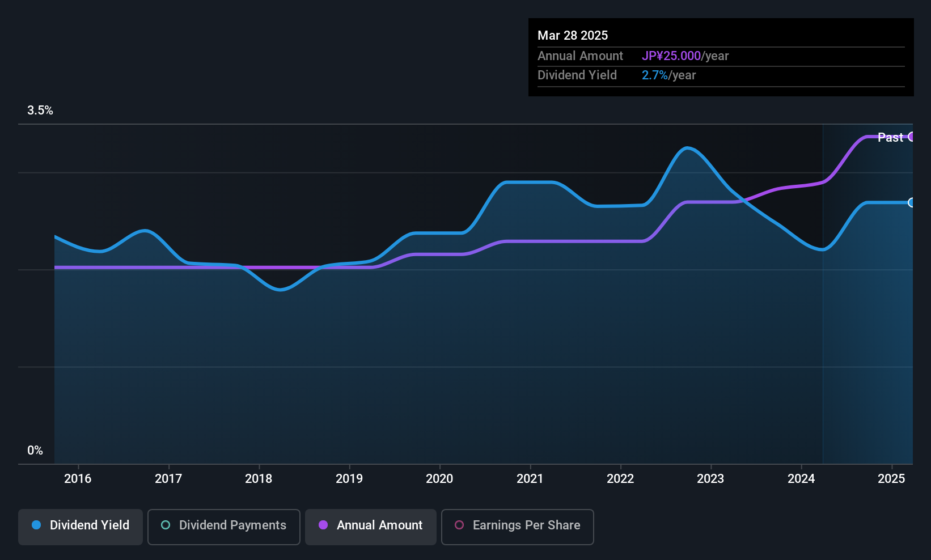Image resolution: width=931 pixels, height=560 pixels.
Task: Click the 3.5% y-axis label
Action: point(40,111)
